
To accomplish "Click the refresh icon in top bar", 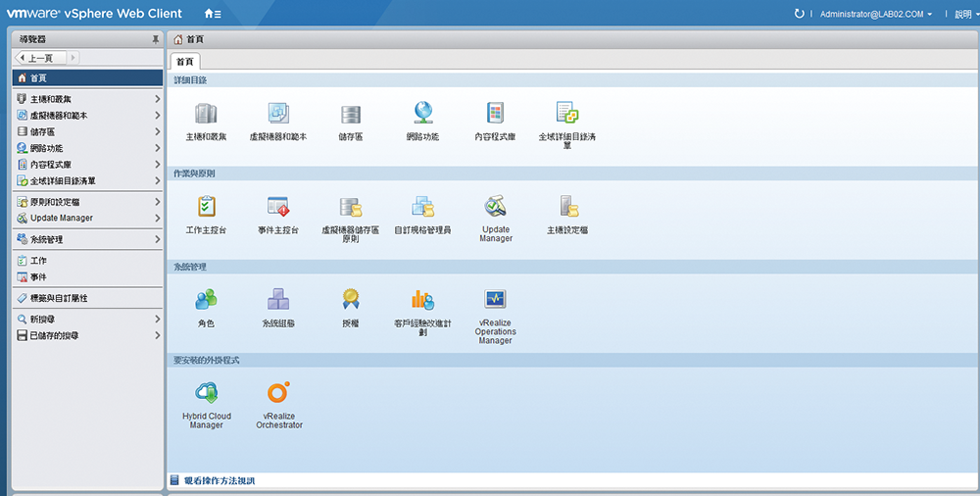I will (799, 13).
